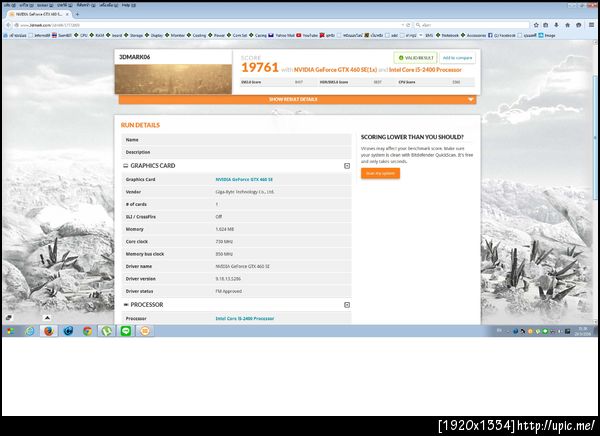Open the Facebook bookmark
The height and width of the screenshot is (436, 600).
click(502, 35)
